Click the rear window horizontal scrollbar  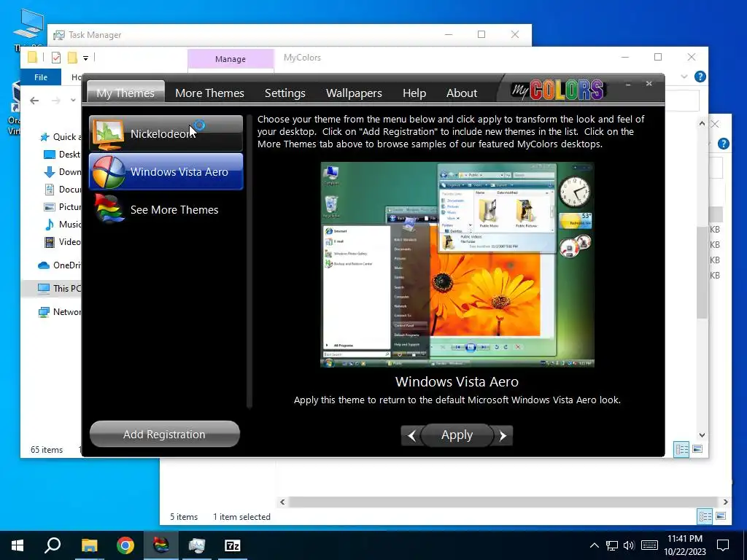[x=503, y=502]
